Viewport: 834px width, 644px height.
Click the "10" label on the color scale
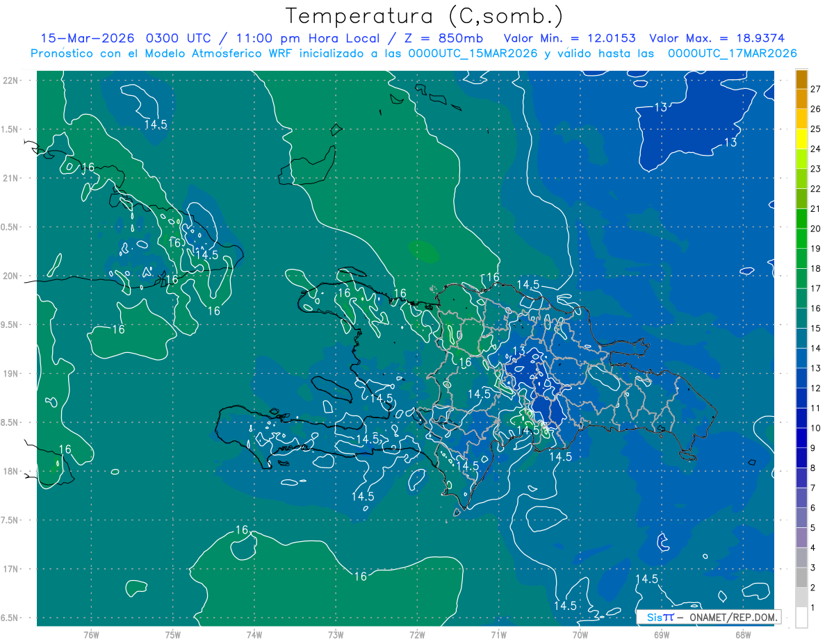(x=816, y=428)
